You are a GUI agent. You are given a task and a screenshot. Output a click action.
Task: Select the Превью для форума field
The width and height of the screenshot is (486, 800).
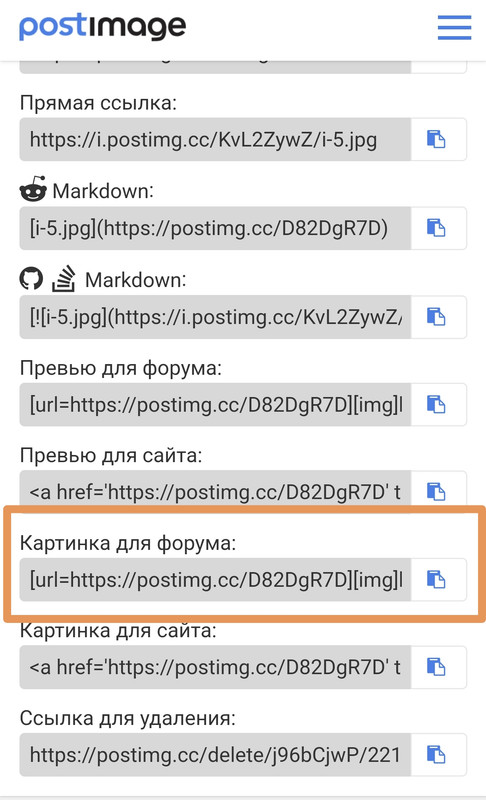[x=215, y=405]
